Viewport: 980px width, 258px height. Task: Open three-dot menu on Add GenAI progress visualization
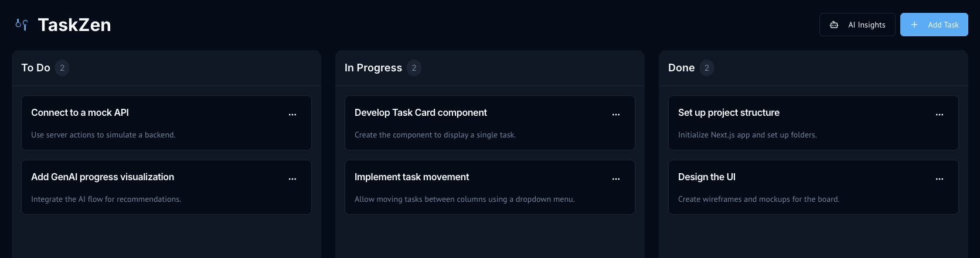point(292,179)
